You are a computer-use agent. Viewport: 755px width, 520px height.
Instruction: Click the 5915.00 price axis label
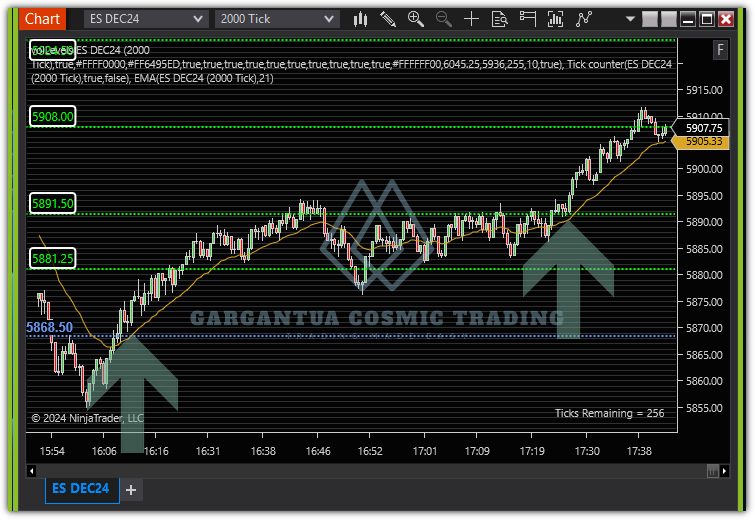coord(704,90)
